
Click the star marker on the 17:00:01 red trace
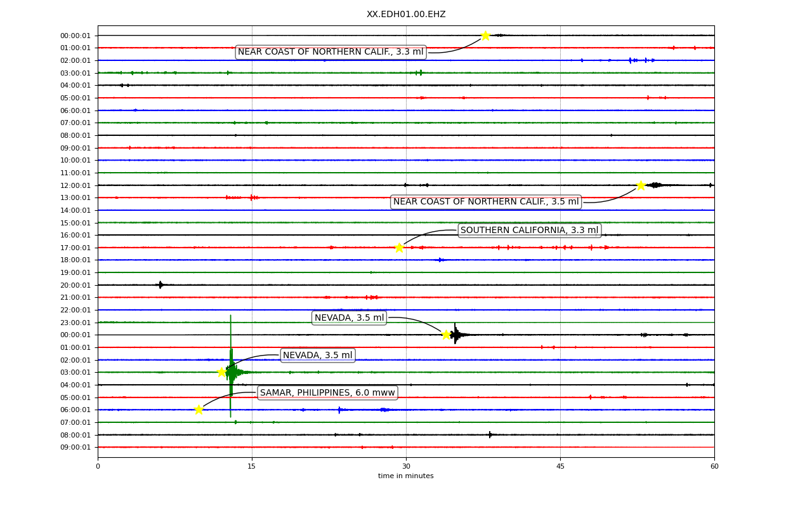click(399, 248)
